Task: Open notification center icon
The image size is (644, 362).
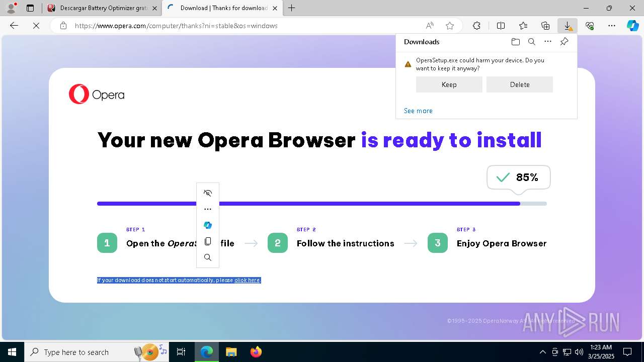Action: [627, 352]
